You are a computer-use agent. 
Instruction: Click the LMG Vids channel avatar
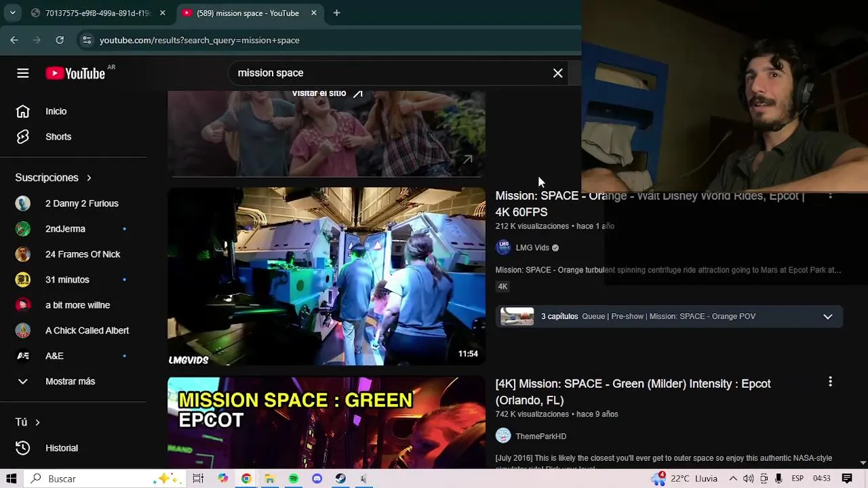503,247
